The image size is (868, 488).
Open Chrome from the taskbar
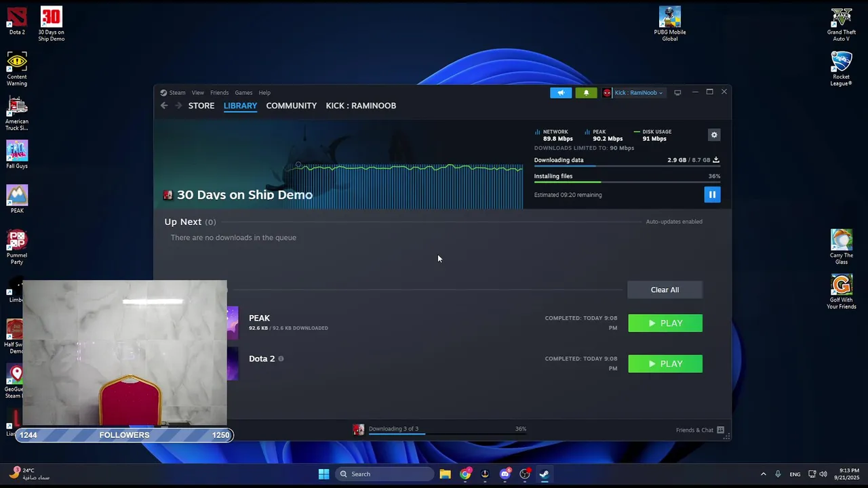tap(465, 474)
